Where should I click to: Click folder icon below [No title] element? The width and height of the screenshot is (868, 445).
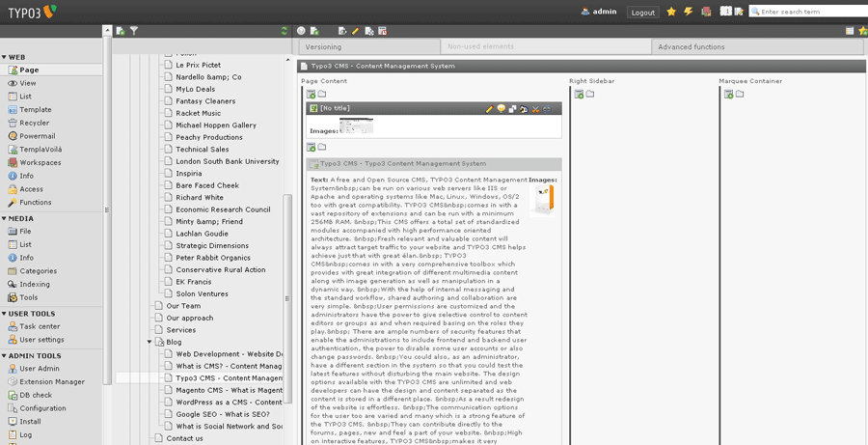click(321, 147)
